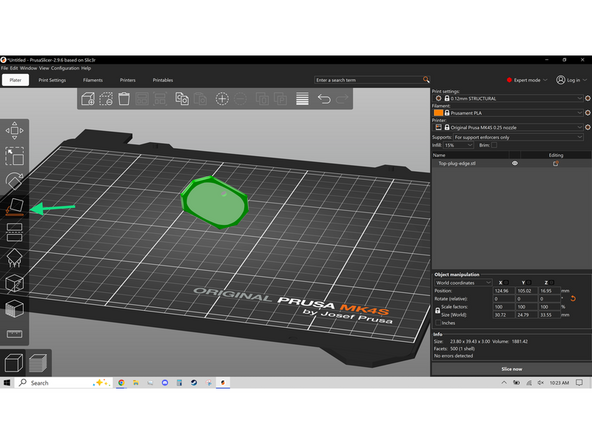Click the Undo arrow icon
The width and height of the screenshot is (592, 444).
(324, 99)
